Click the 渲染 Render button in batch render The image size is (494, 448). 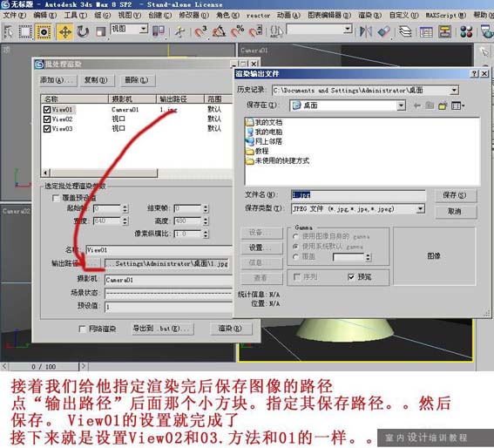click(230, 329)
